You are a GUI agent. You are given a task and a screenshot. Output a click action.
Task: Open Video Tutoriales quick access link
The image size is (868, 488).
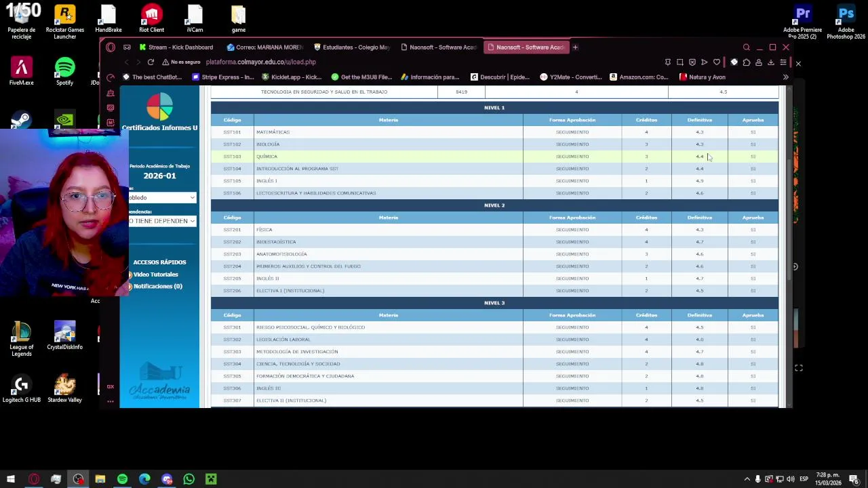(155, 274)
